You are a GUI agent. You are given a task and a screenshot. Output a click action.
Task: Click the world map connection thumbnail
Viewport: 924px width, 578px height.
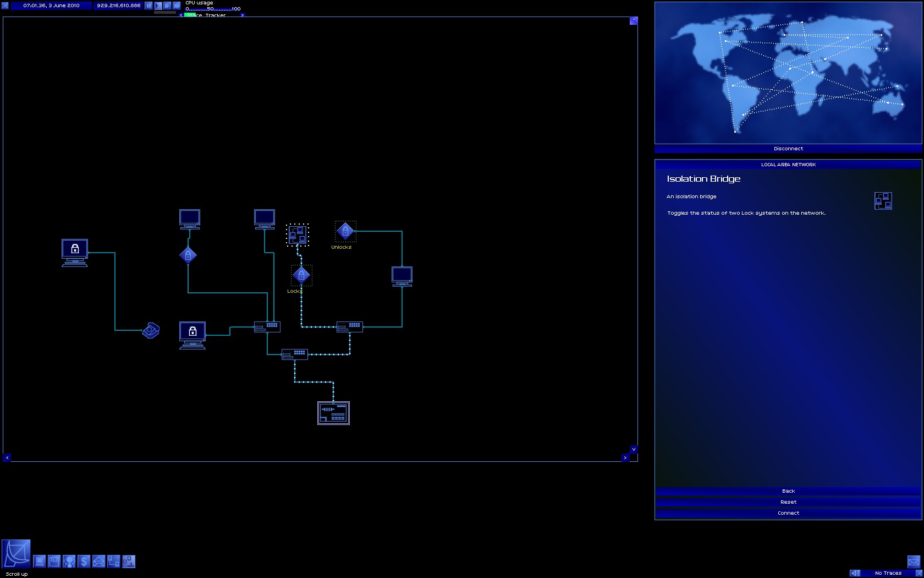788,73
